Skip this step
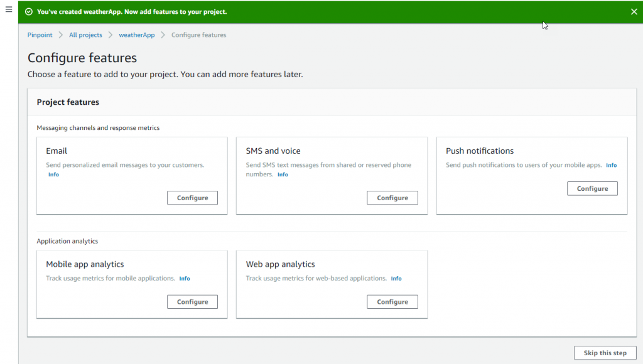 (605, 353)
